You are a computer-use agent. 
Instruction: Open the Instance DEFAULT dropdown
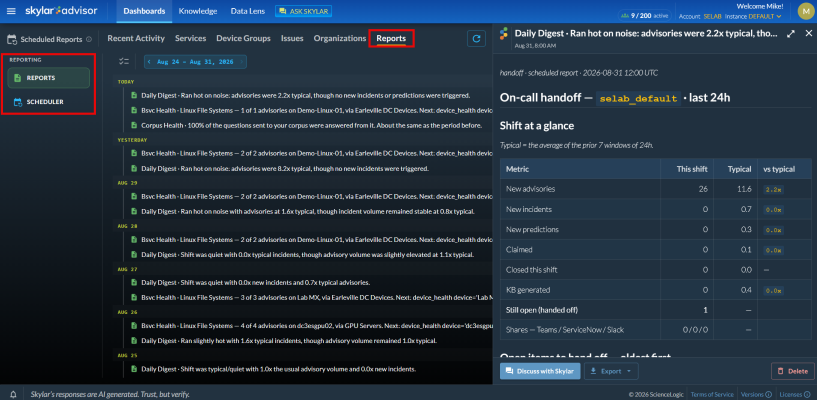765,16
